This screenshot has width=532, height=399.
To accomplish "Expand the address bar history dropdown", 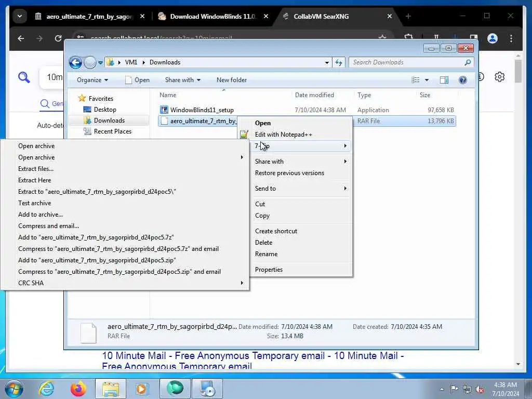I will pyautogui.click(x=327, y=62).
